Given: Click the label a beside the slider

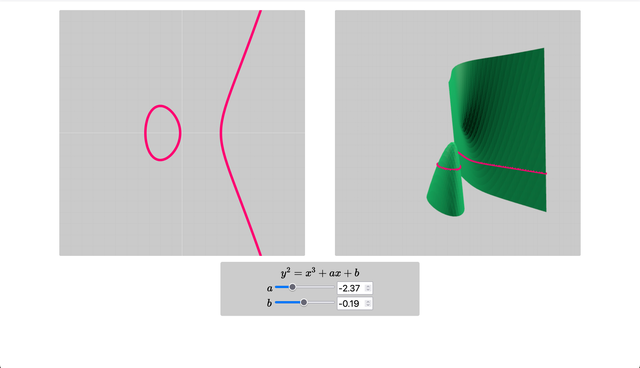Looking at the screenshot, I should coord(269,288).
